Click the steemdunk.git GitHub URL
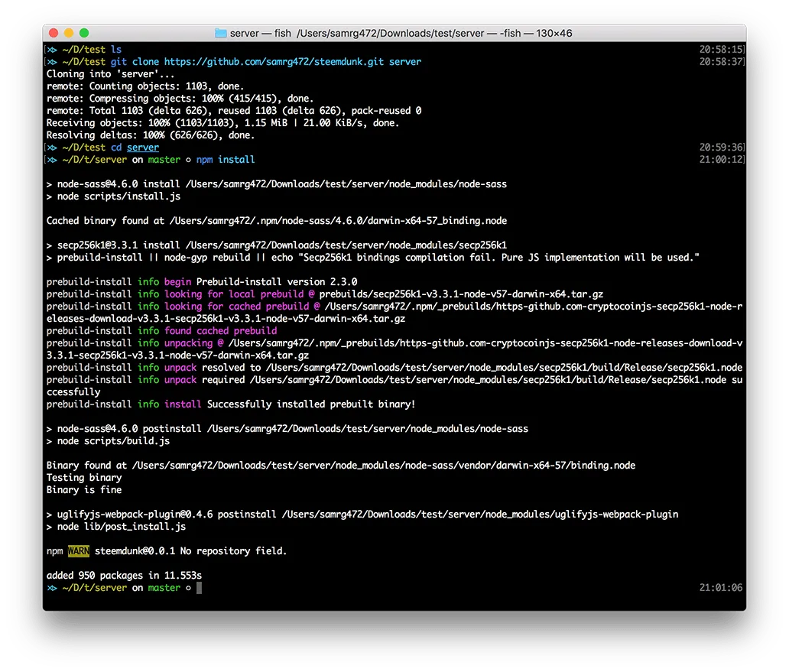The height and width of the screenshot is (672, 789). point(274,62)
